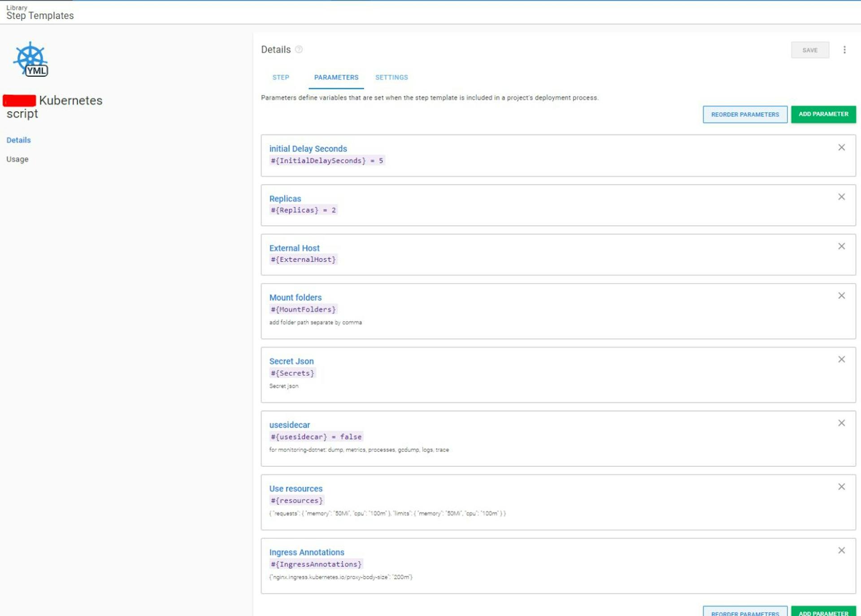Viewport: 861px width, 616px height.
Task: Delete the Replicas parameter with X
Action: click(841, 197)
